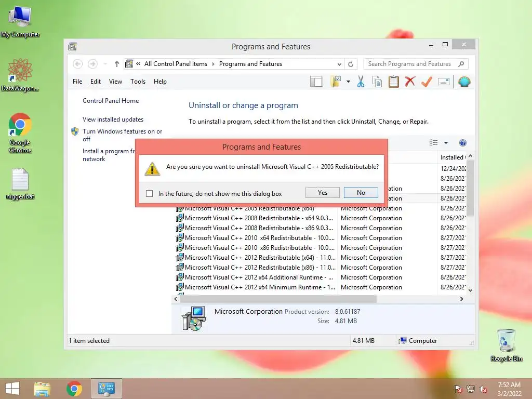Open File Explorer from the taskbar
The width and height of the screenshot is (532, 399).
pos(42,389)
